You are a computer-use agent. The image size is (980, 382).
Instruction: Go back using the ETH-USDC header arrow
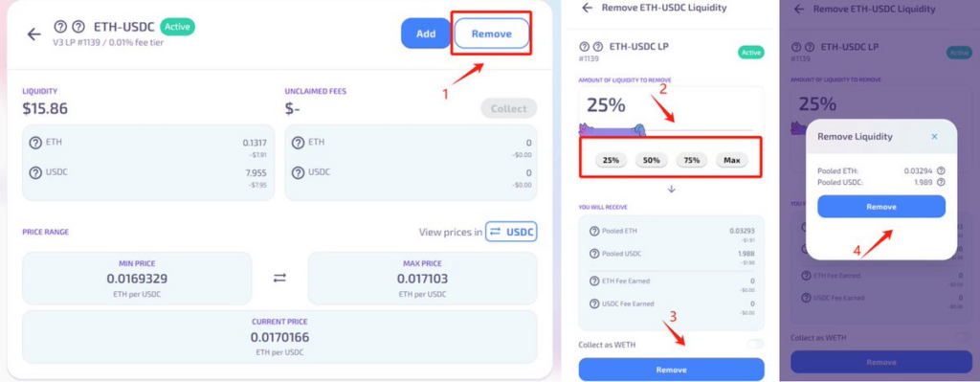34,34
